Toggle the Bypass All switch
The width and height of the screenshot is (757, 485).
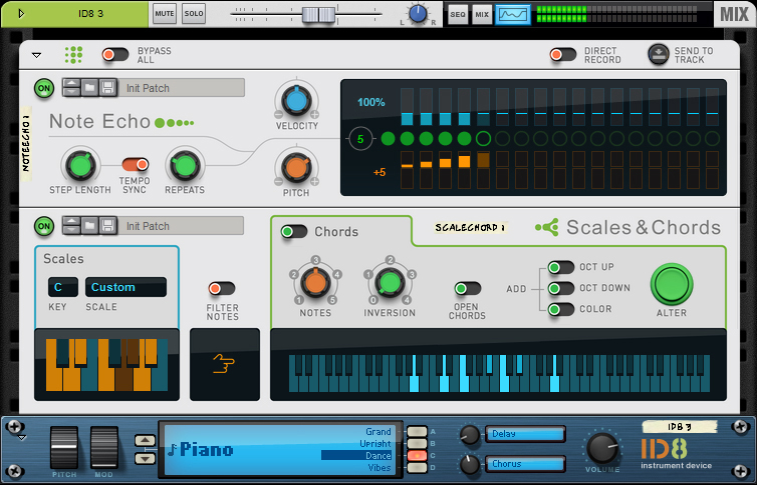pyautogui.click(x=115, y=55)
